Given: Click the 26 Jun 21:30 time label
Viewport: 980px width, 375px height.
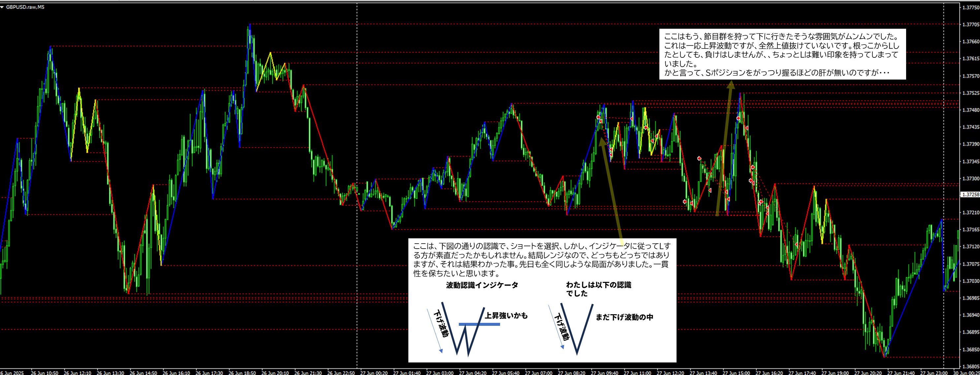Looking at the screenshot, I should click(308, 373).
